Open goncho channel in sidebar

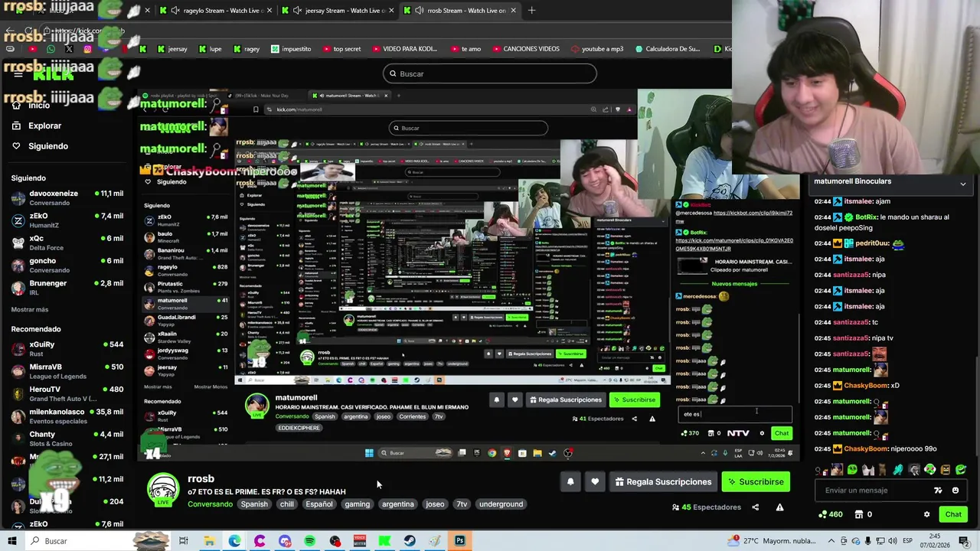(67, 265)
